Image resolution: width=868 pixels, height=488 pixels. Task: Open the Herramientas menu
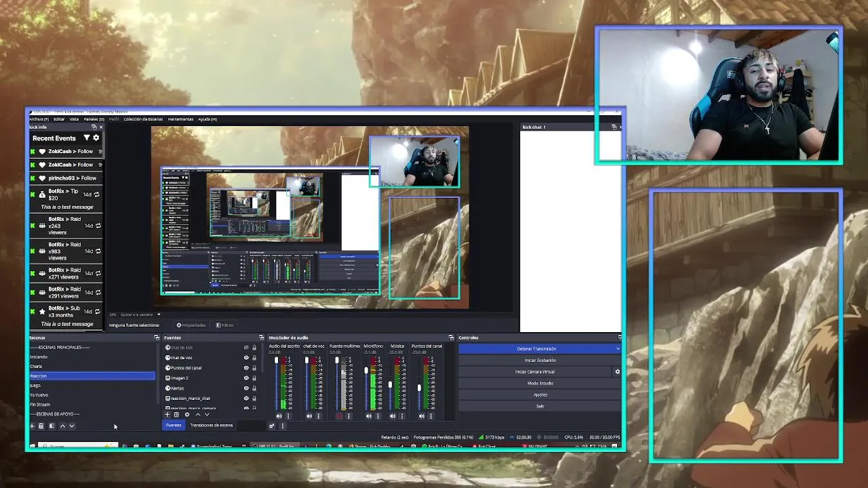[x=180, y=119]
